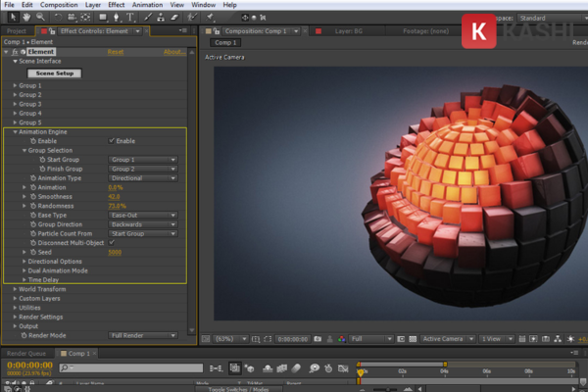Screen dimensions: 588x392
Task: Click the composition flowchart icon in viewer
Action: click(558, 339)
